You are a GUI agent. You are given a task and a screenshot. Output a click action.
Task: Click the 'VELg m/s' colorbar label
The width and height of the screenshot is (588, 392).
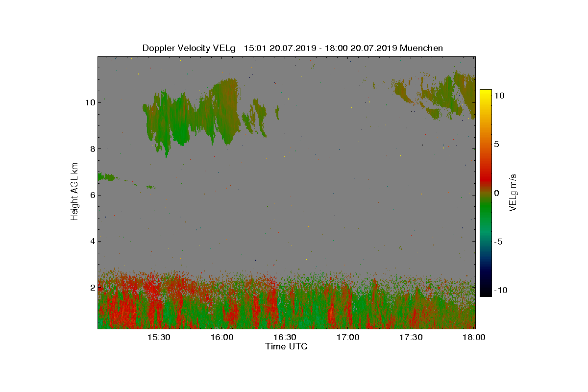click(513, 193)
